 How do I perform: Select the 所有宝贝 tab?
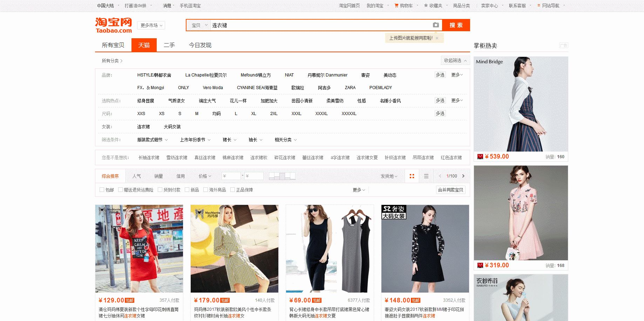pos(113,45)
